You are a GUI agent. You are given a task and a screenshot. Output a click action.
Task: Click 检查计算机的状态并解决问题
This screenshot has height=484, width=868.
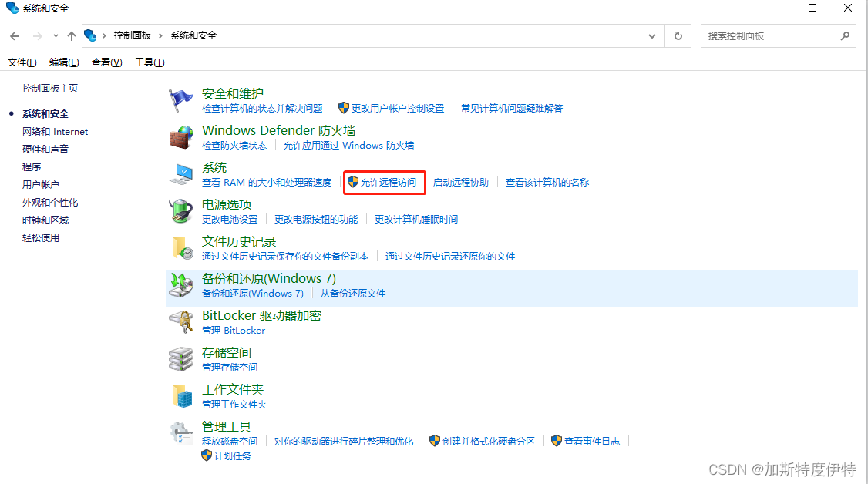(x=262, y=109)
